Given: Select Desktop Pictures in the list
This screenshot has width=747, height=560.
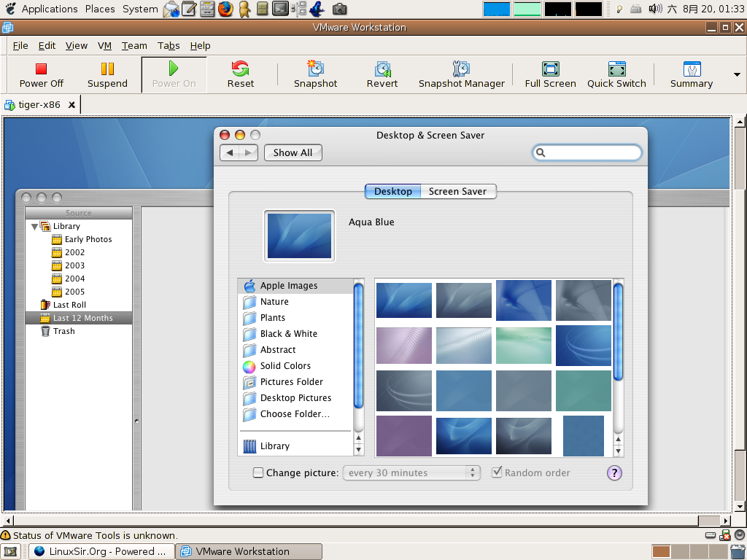Looking at the screenshot, I should (x=296, y=397).
